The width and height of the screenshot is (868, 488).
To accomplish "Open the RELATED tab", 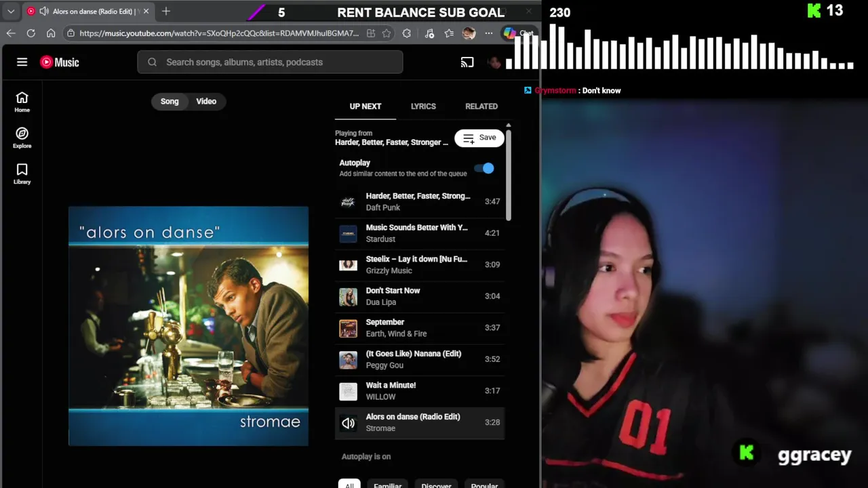I will tap(481, 106).
